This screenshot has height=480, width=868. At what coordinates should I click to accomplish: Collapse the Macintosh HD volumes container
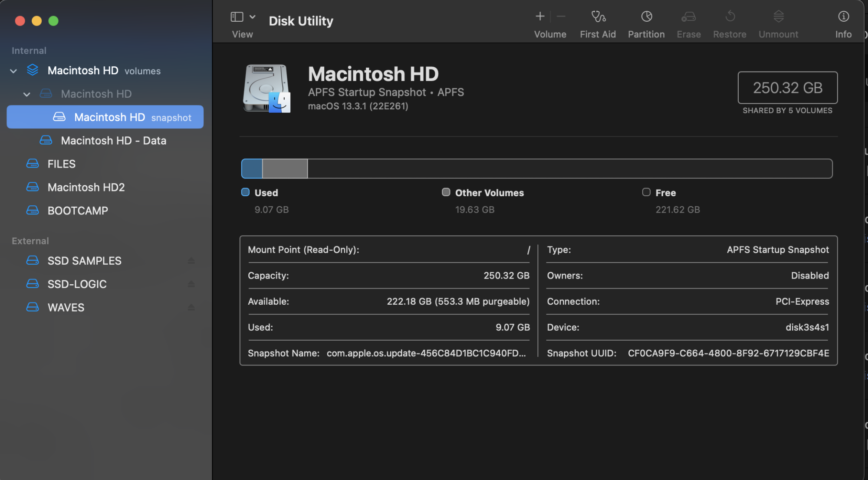[x=13, y=71]
